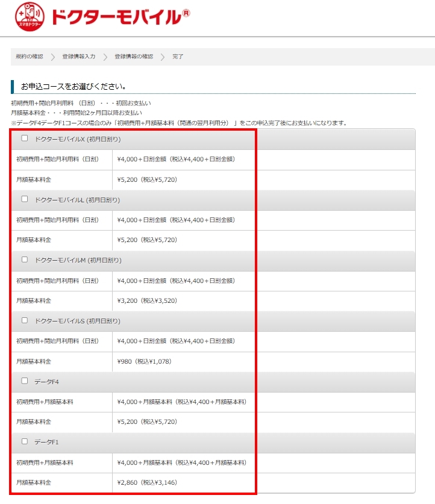Viewport: 435px width, 504px height.
Task: Click the スマホドクター logo icon
Action: 30,17
